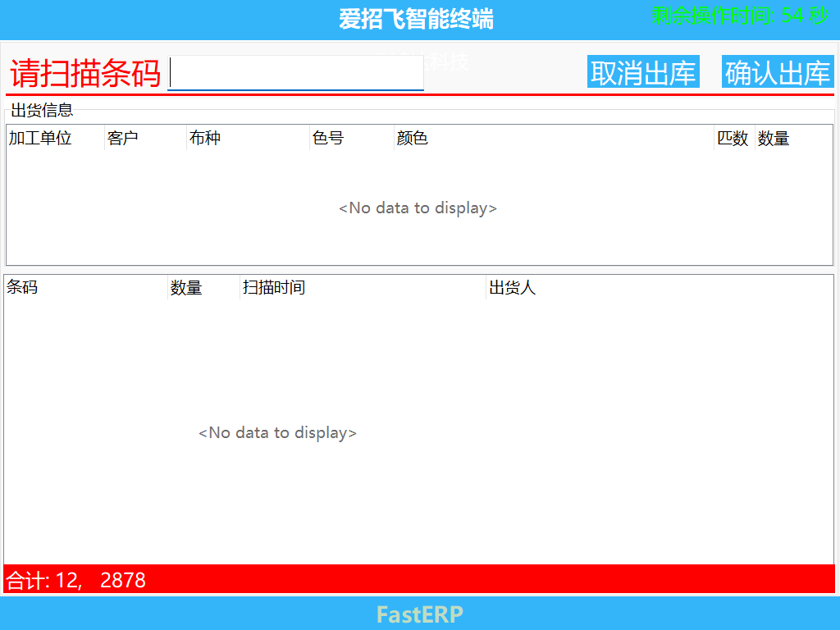Screen dimensions: 840x630
Task: Sort by the 扫描时间 column header
Action: point(273,287)
